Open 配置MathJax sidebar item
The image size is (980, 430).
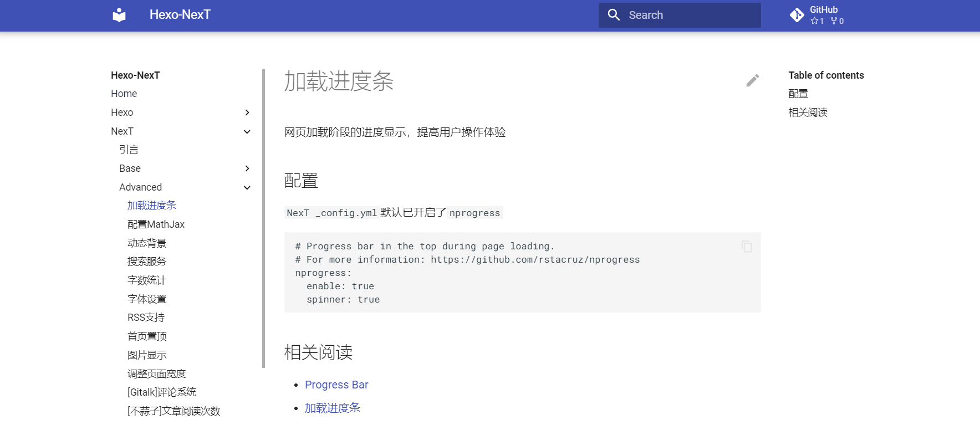tap(156, 224)
